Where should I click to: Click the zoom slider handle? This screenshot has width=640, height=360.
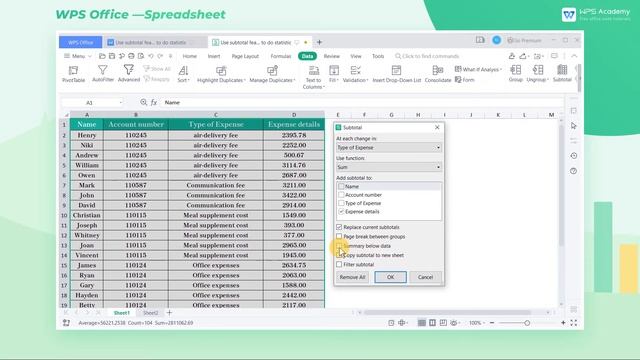click(527, 323)
